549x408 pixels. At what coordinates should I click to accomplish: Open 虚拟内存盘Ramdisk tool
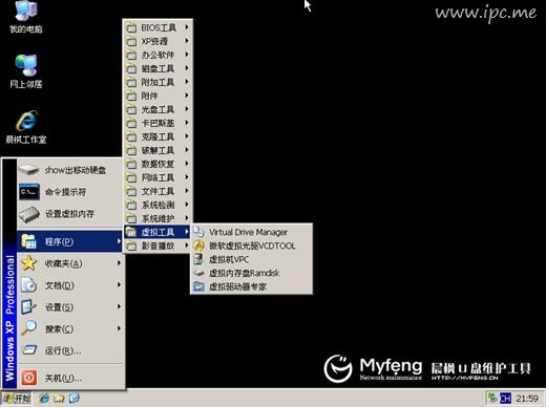(251, 274)
